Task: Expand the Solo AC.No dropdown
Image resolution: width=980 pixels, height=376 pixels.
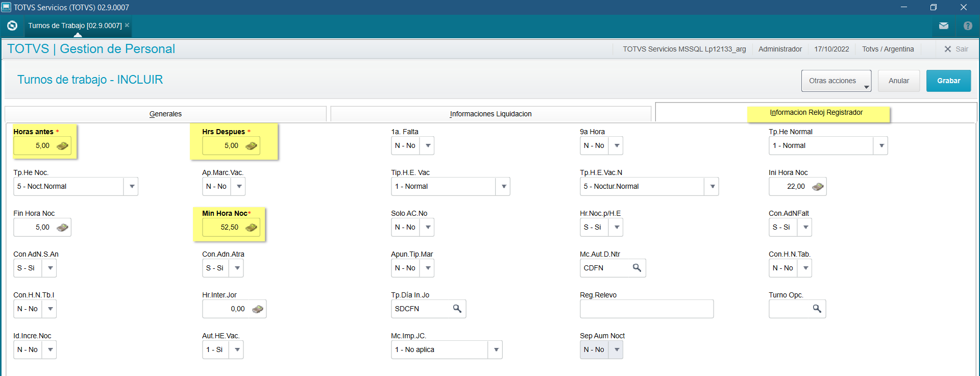Action: (x=428, y=227)
